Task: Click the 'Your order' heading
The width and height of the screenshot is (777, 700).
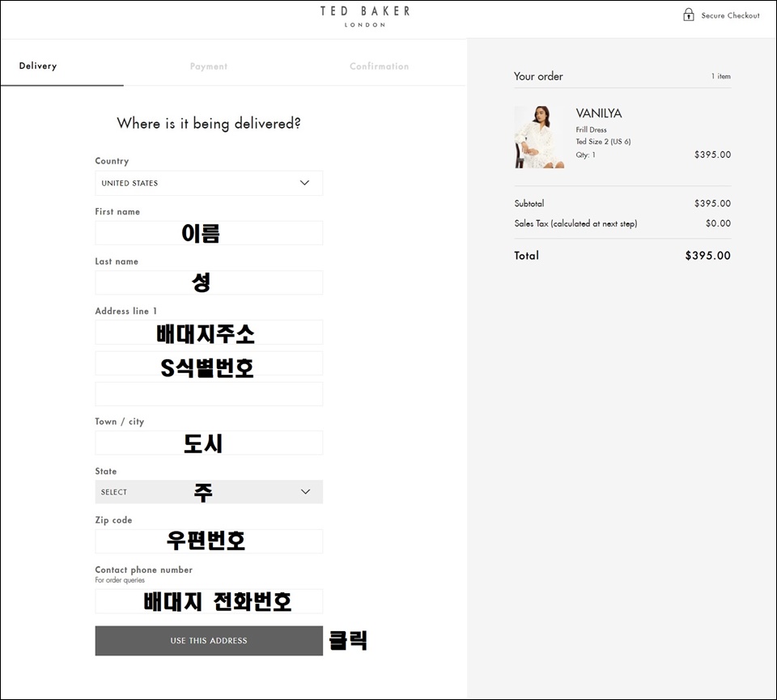Action: [538, 76]
